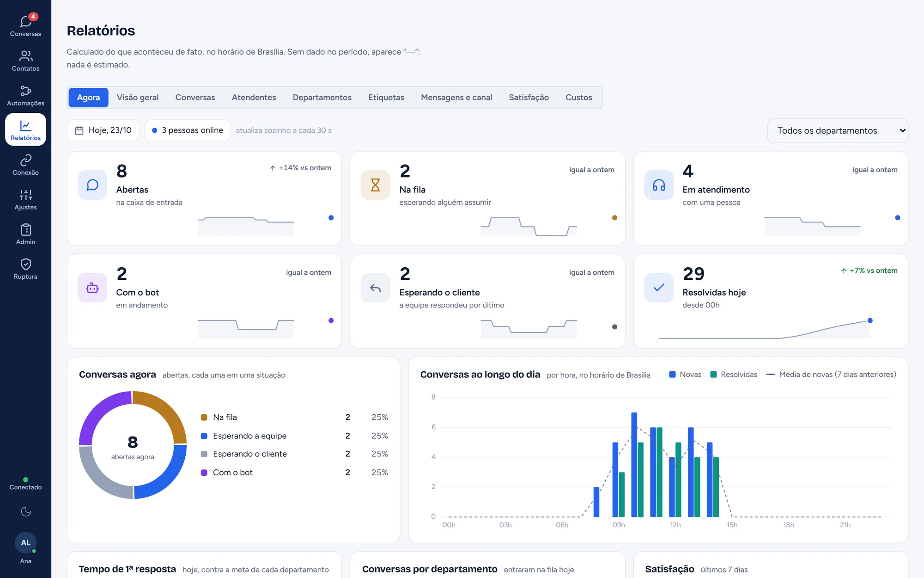Click Com o bot donut legend row
The image size is (924, 578).
(x=294, y=473)
